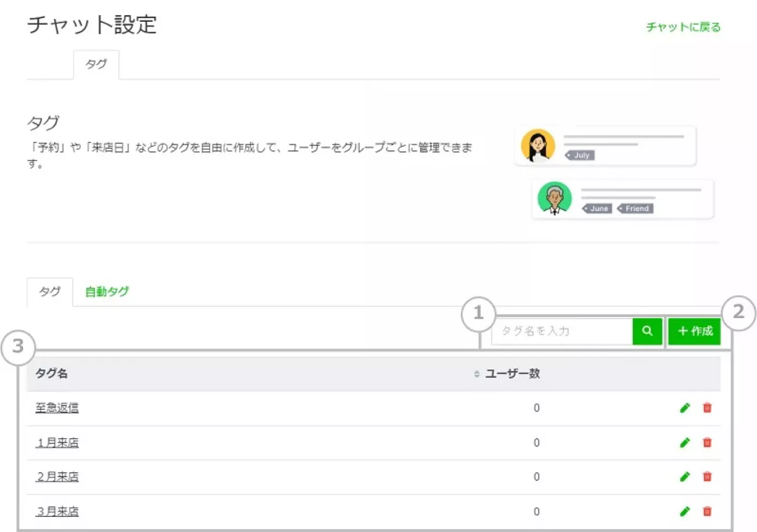Focus the タグ名を入力 search field
This screenshot has height=532, width=757.
click(562, 331)
